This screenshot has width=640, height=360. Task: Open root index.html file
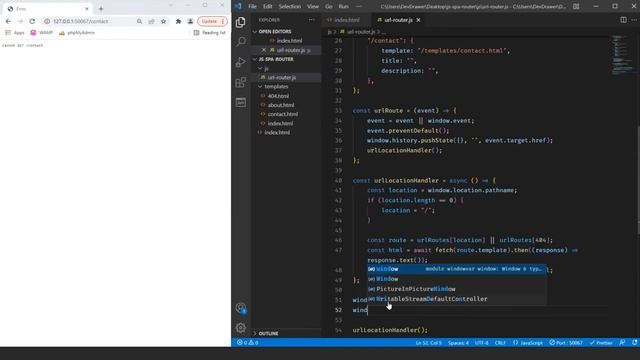coord(277,132)
